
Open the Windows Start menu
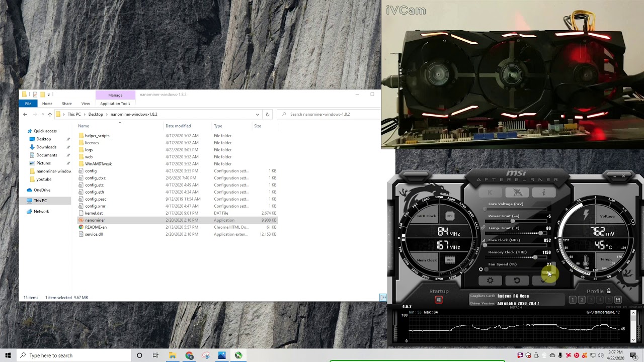point(8,355)
